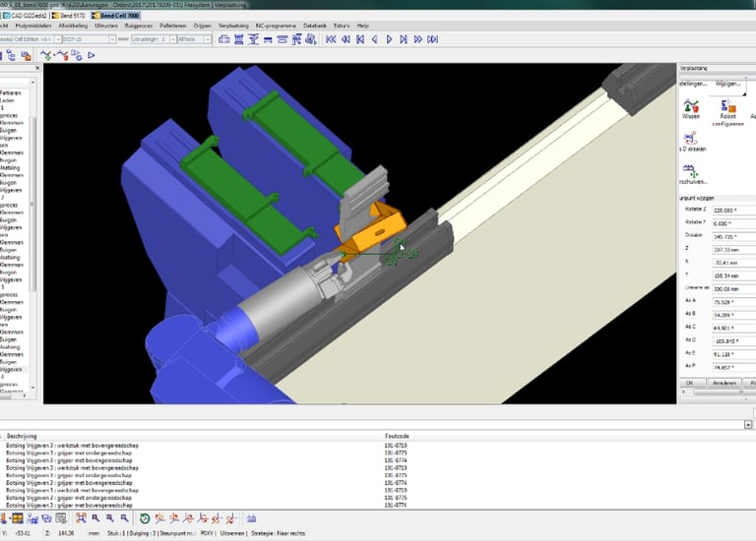Open the Databank menu

point(314,26)
